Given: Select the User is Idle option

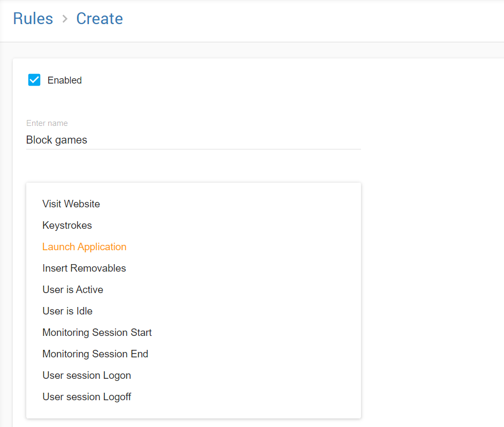Looking at the screenshot, I should click(x=67, y=311).
